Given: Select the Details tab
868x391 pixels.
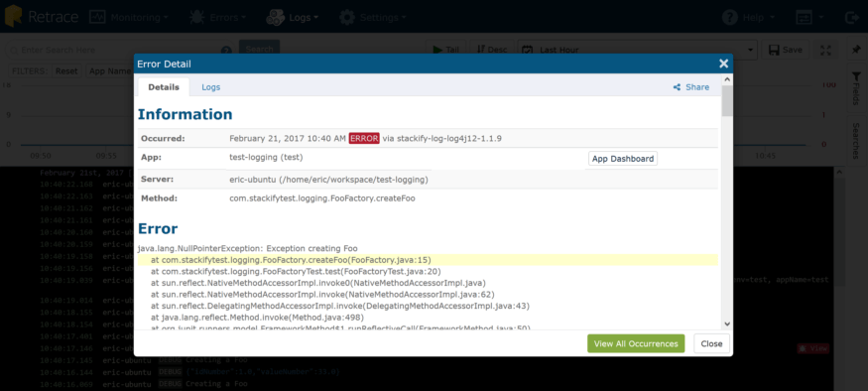Looking at the screenshot, I should 164,87.
